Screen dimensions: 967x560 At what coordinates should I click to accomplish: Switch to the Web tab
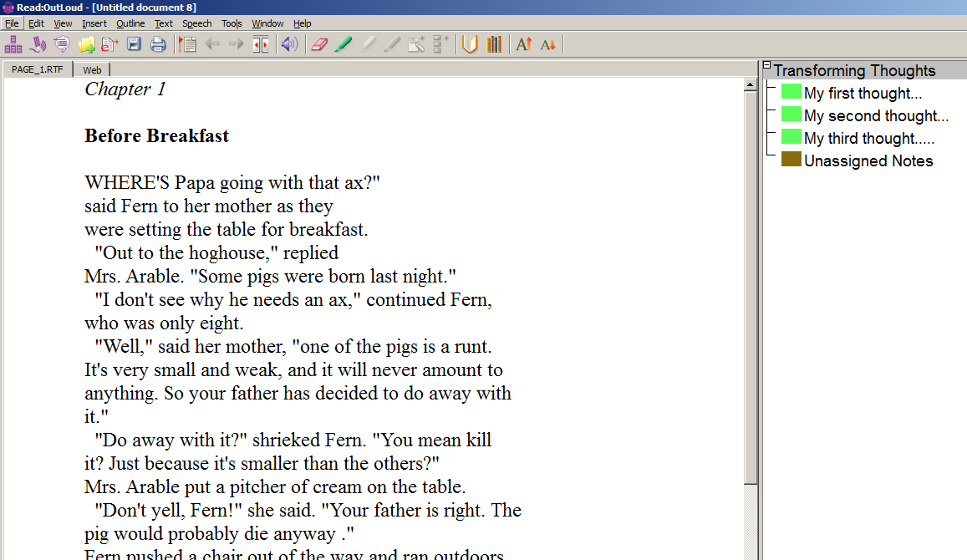coord(92,69)
